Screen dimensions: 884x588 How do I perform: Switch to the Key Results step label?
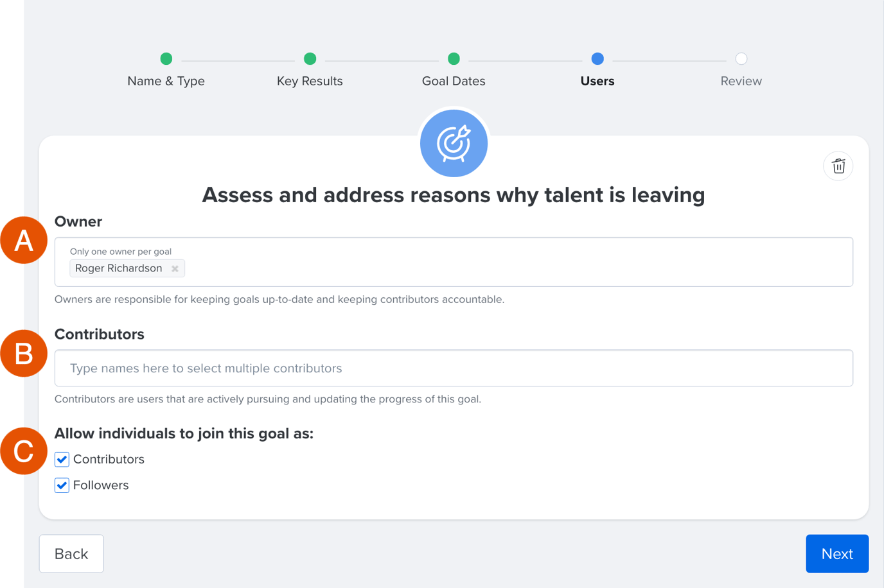pos(310,82)
